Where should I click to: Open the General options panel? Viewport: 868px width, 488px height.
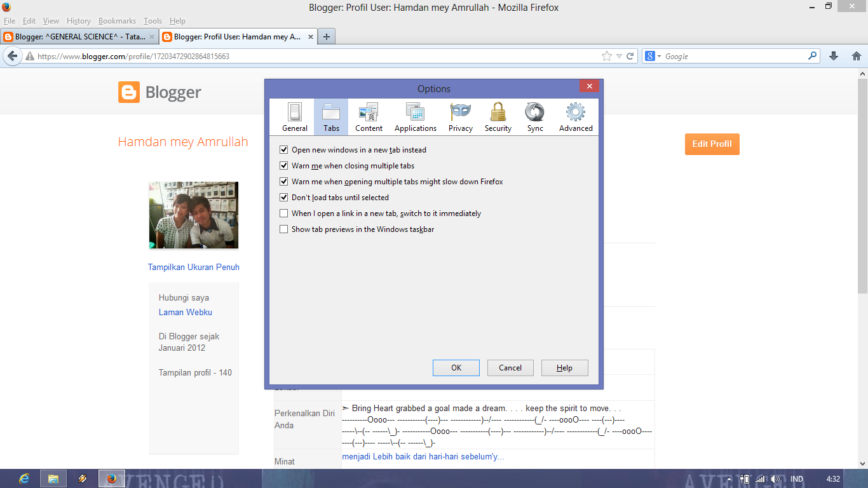click(295, 117)
